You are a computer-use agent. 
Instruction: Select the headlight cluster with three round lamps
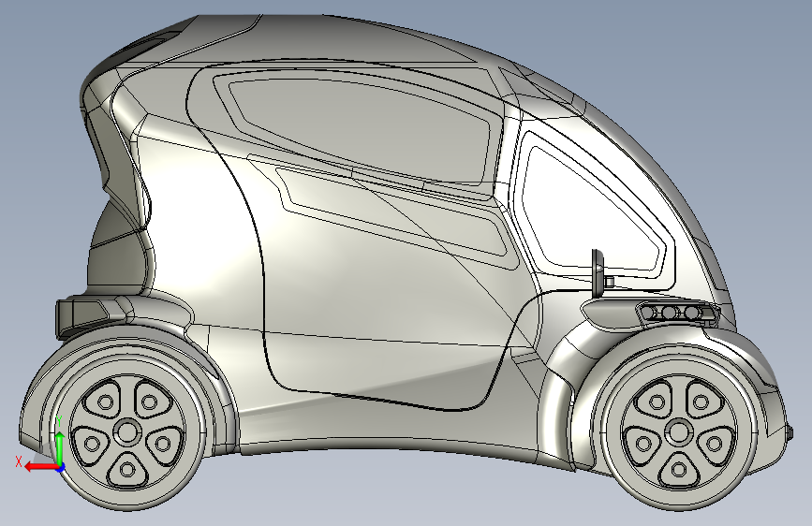click(x=676, y=314)
